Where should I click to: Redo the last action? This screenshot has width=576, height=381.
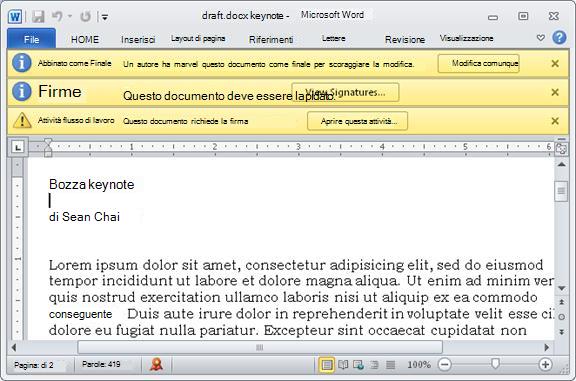86,16
